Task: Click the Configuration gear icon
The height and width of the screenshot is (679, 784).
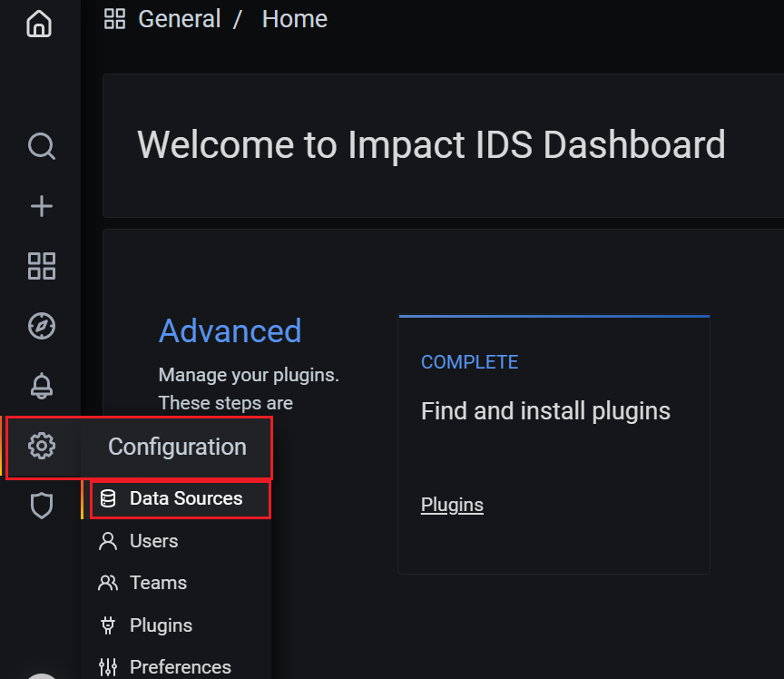Action: point(42,446)
